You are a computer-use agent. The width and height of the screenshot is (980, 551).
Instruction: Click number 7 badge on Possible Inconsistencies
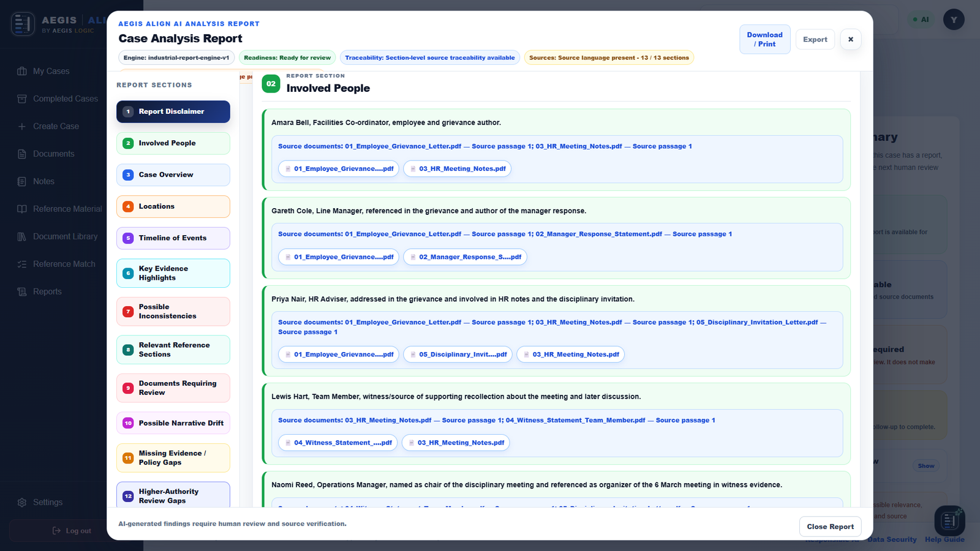(x=128, y=312)
